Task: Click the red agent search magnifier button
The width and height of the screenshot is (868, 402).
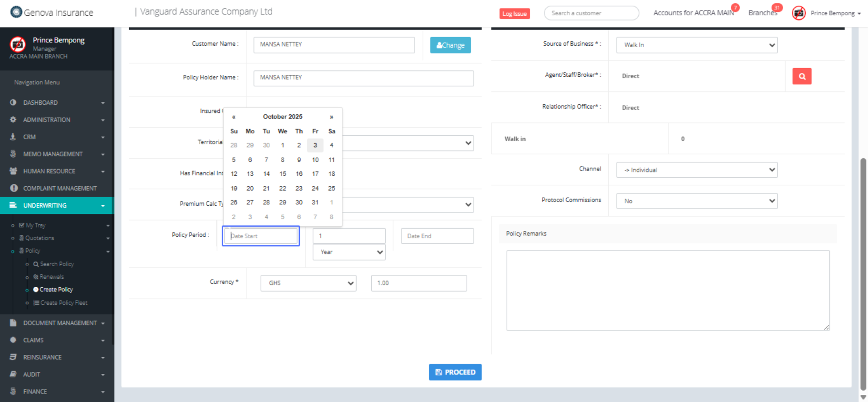Action: [802, 76]
